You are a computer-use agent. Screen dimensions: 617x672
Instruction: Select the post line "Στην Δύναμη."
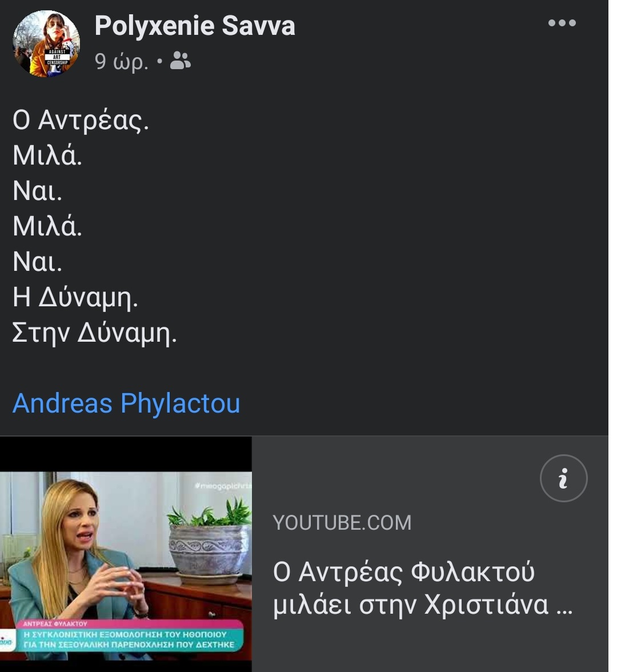click(x=95, y=333)
